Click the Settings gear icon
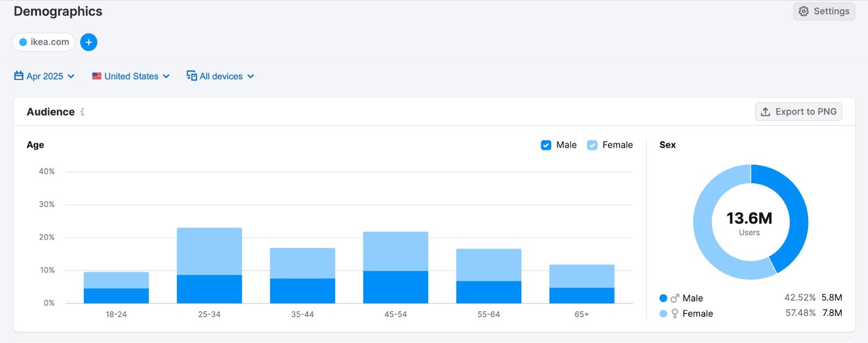The height and width of the screenshot is (343, 868). pyautogui.click(x=803, y=11)
